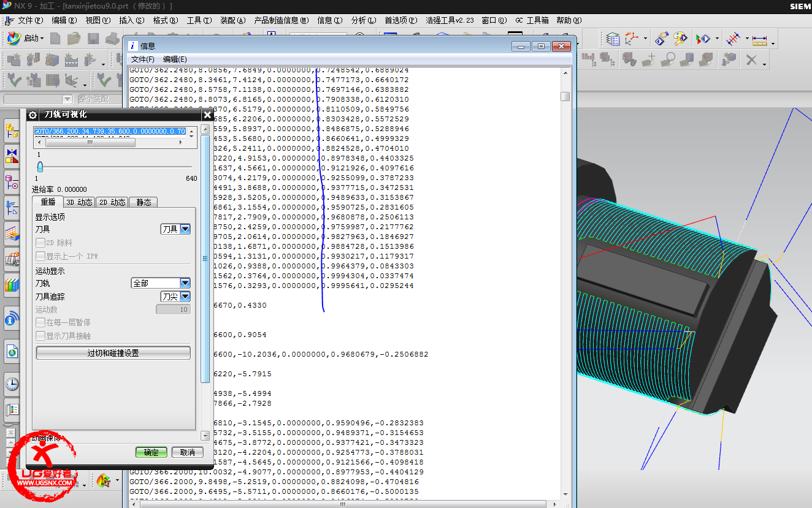Open the 刀具 display dropdown
The image size is (812, 508).
point(175,229)
